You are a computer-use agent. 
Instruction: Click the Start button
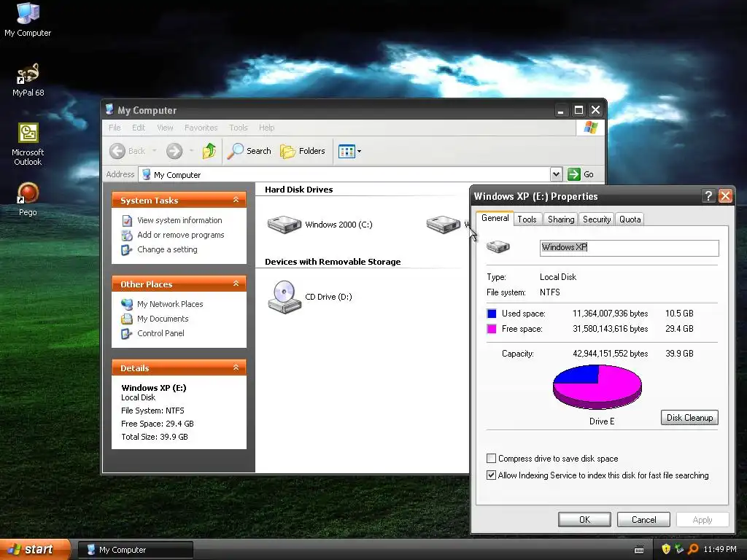click(34, 550)
